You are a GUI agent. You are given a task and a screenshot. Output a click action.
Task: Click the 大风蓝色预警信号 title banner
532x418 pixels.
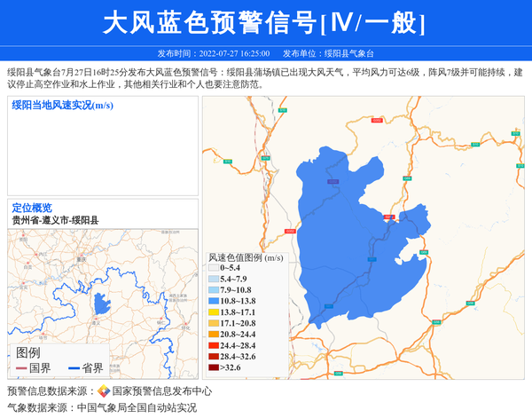click(265, 23)
